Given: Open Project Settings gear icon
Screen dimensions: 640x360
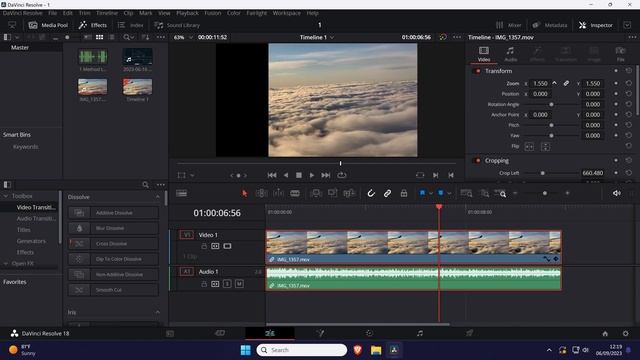Looking at the screenshot, I should [x=625, y=333].
